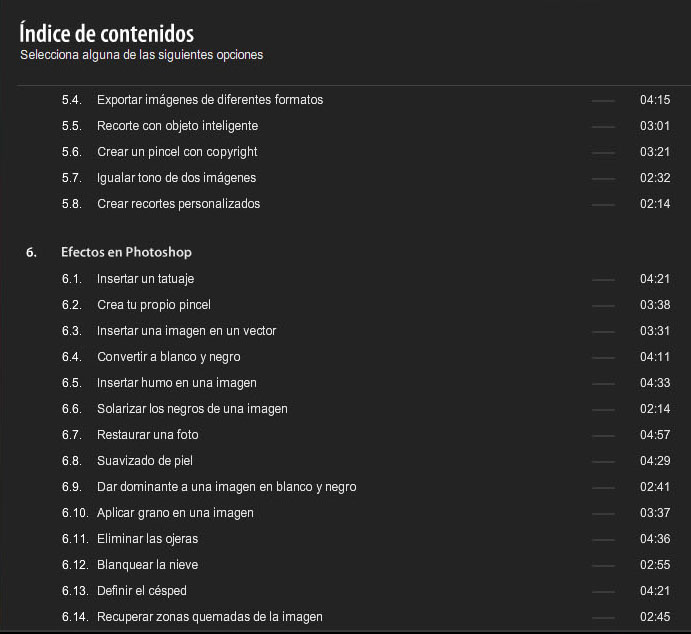The image size is (691, 634).
Task: Open Crear un pincel con copyright lesson
Action: click(177, 152)
